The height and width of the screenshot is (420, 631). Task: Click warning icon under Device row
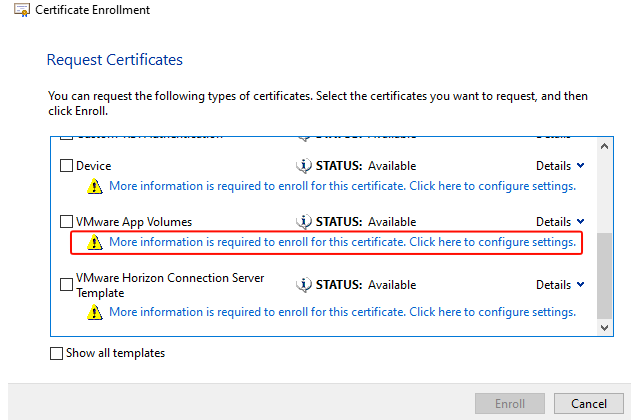(x=95, y=186)
